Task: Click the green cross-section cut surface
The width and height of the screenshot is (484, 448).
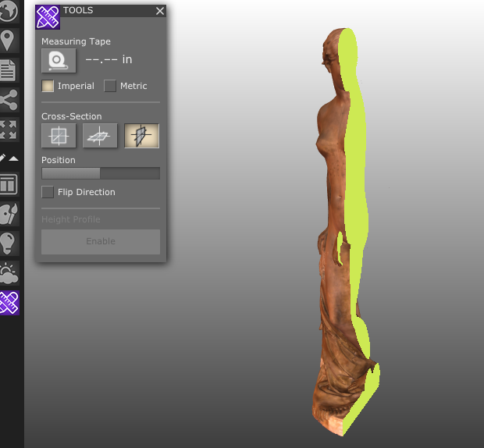Action: [355, 185]
